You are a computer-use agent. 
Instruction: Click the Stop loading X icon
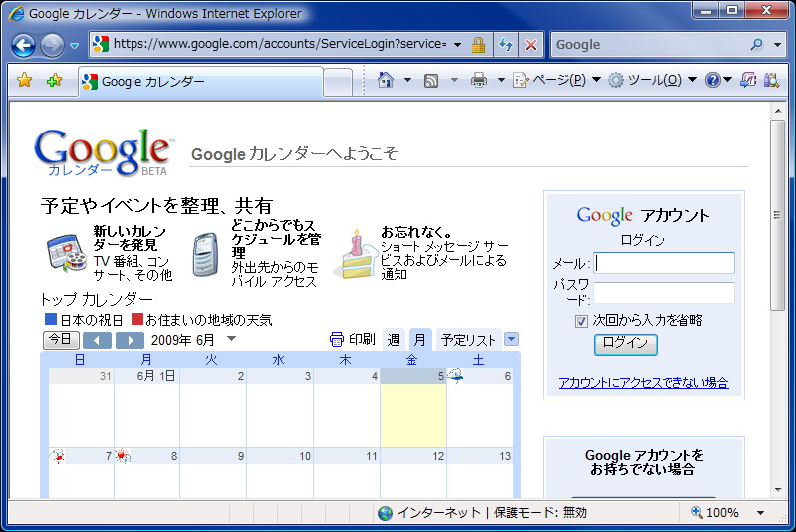[531, 45]
